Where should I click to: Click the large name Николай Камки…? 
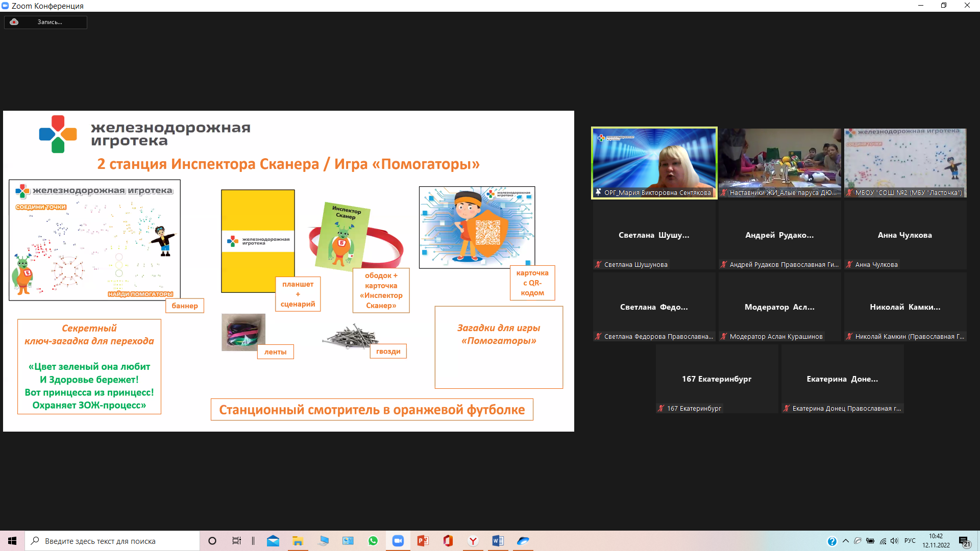905,307
